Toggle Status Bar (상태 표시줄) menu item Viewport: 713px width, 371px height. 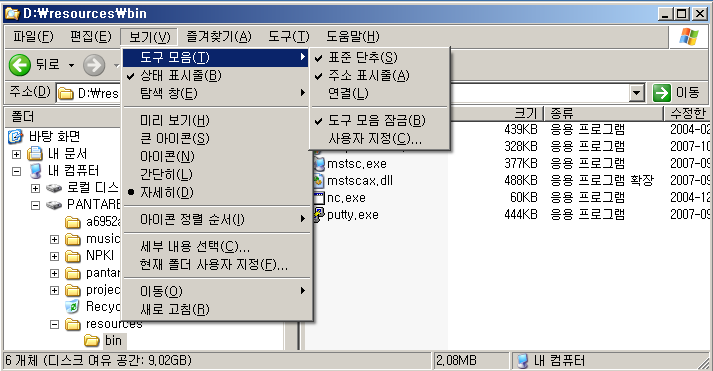pos(216,75)
